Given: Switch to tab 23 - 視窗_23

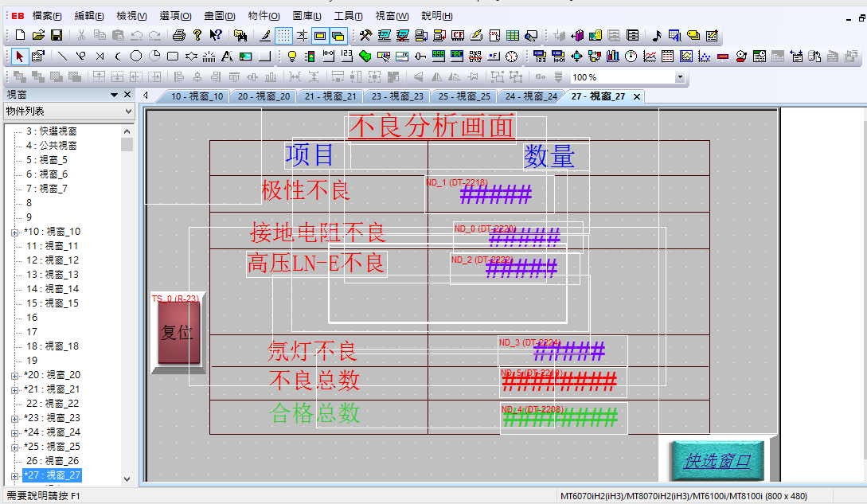Looking at the screenshot, I should pos(396,96).
